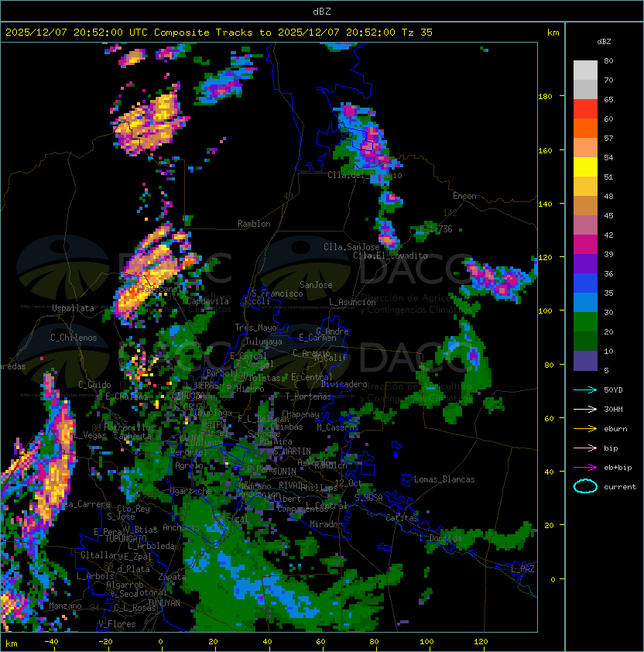
Task: Click the Manzano place label
Action: click(x=65, y=606)
